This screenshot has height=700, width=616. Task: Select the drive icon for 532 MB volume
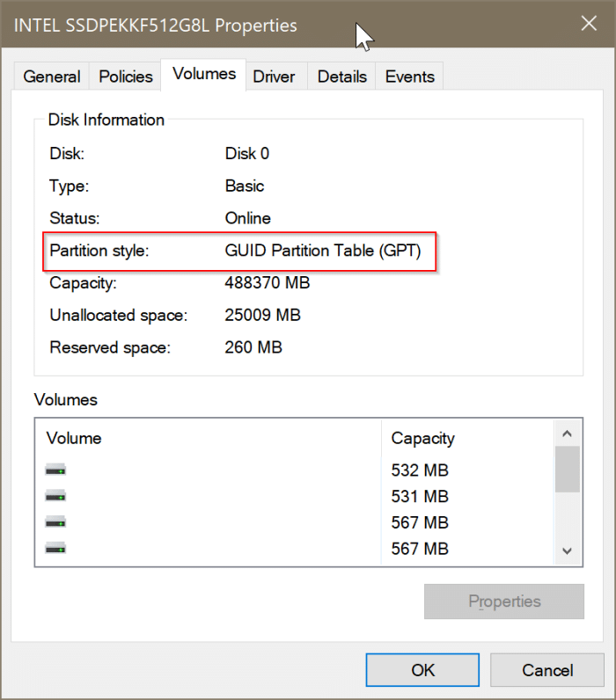click(55, 470)
